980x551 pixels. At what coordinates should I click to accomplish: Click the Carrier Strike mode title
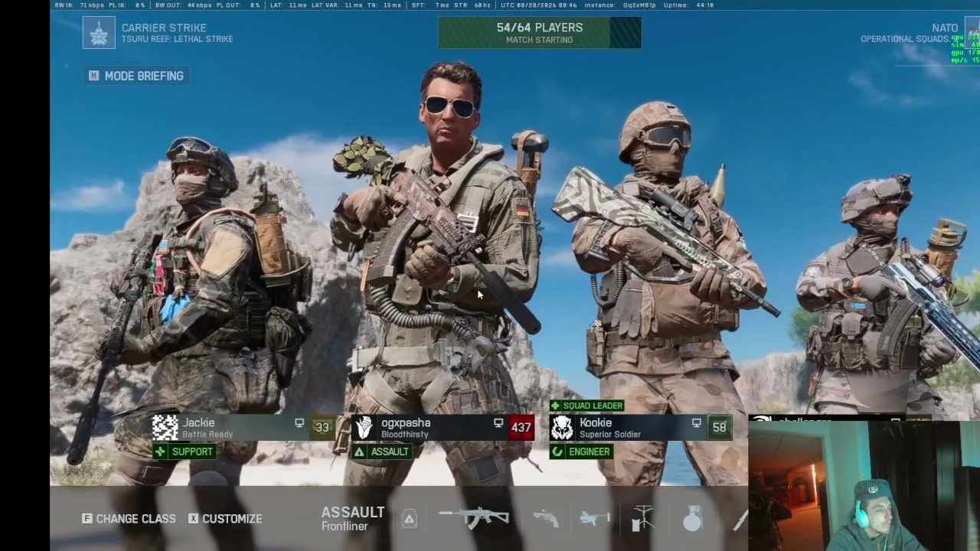tap(164, 28)
